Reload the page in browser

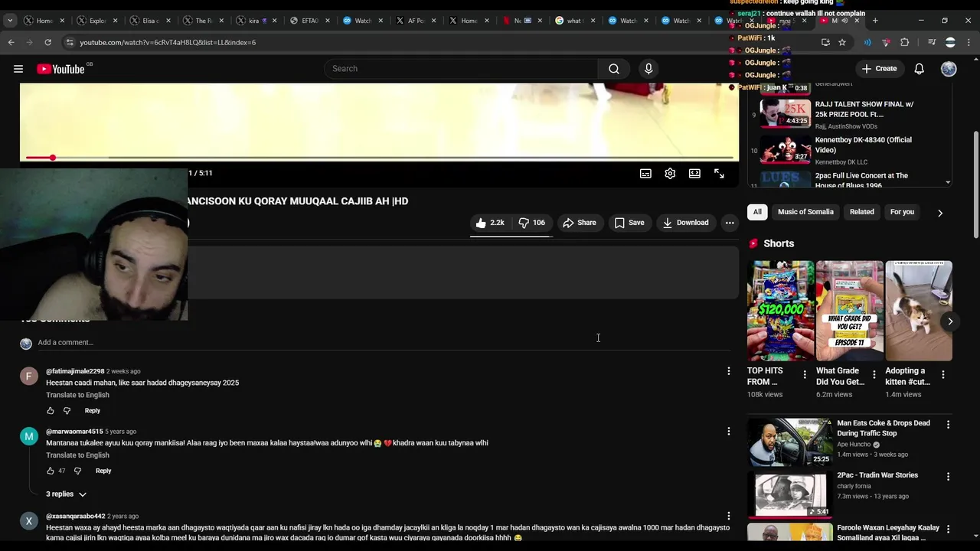47,42
